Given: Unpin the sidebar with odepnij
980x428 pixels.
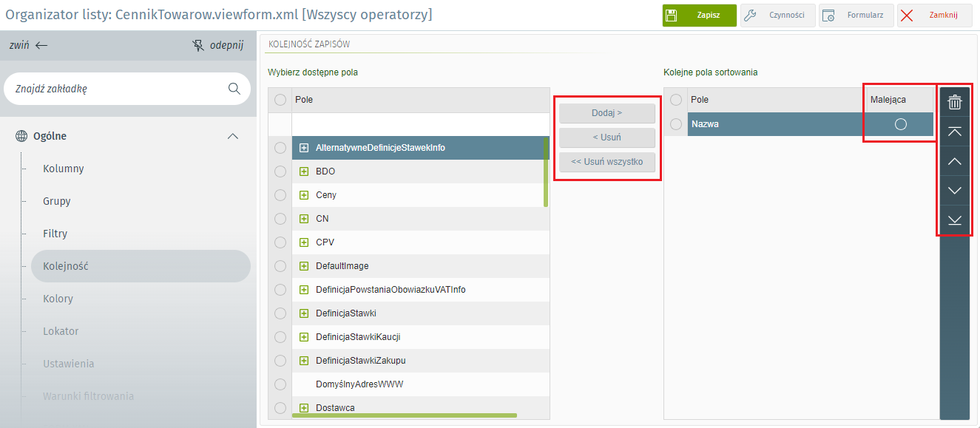Looking at the screenshot, I should point(217,45).
